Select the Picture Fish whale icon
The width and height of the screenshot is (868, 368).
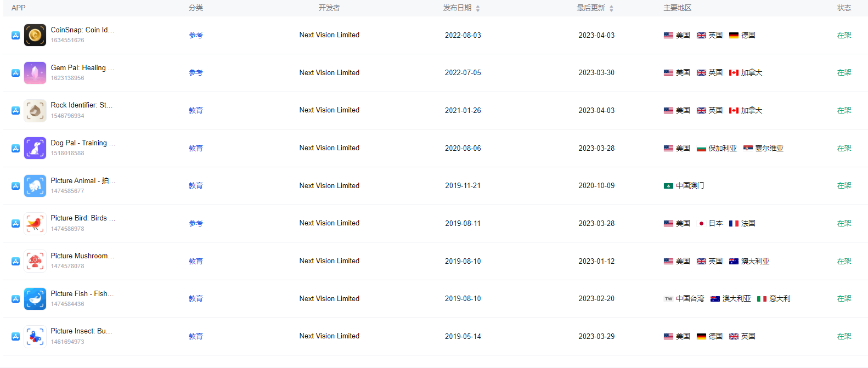tap(35, 299)
